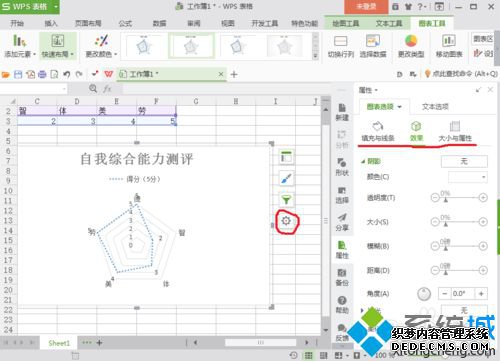Click the change chart type icon
The width and height of the screenshot is (500, 361).
click(x=411, y=42)
